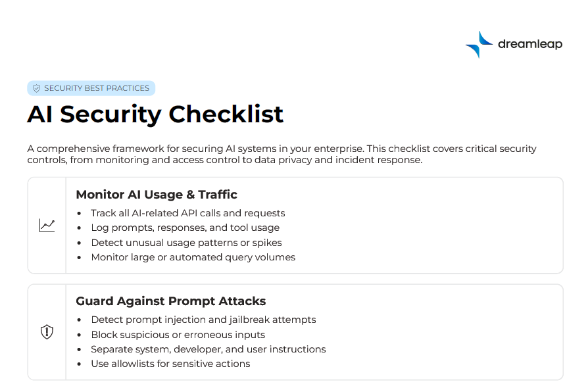Click the shield checkmark badge icon
Viewport: 588px width, 388px height.
pyautogui.click(x=37, y=88)
